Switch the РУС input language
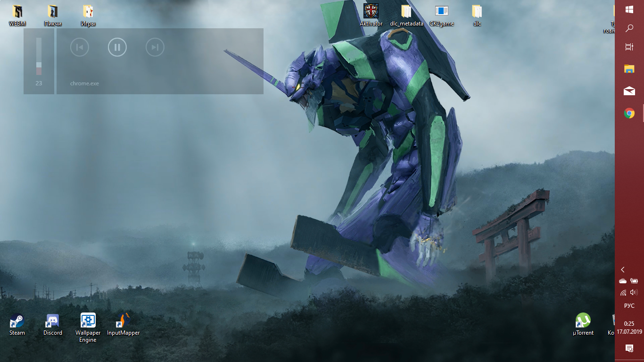This screenshot has width=644, height=362. click(x=629, y=306)
